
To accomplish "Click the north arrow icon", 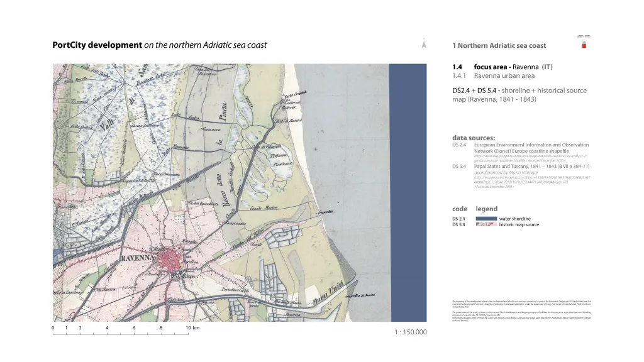I will [424, 45].
